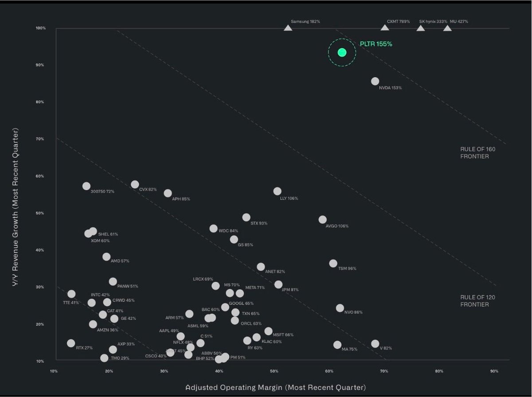Click the ORCL 63% label
Viewport: 532px width, 397px height.
coord(251,323)
